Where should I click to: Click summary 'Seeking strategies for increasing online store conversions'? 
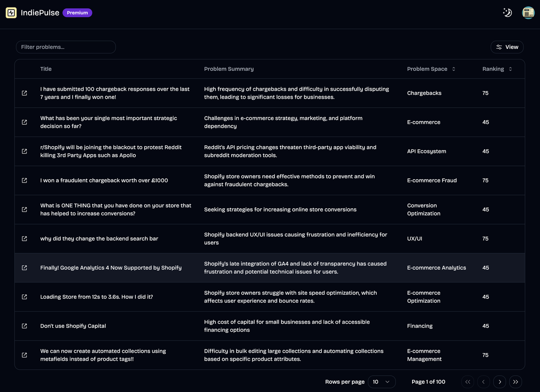click(x=280, y=209)
